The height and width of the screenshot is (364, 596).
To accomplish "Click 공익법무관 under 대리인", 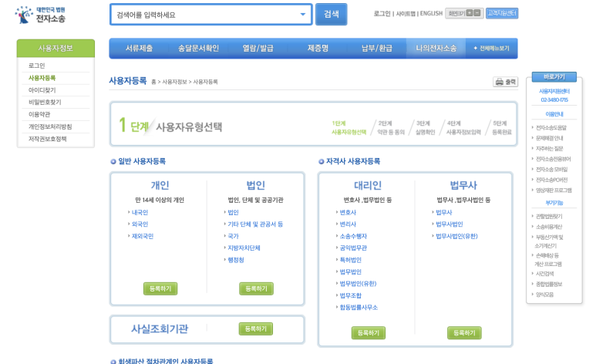I will click(353, 248).
